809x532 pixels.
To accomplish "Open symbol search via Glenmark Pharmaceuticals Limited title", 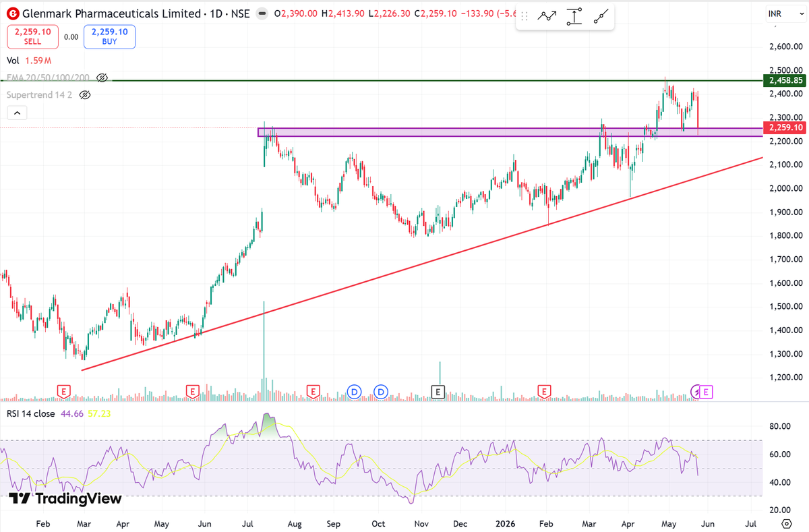I will click(111, 13).
